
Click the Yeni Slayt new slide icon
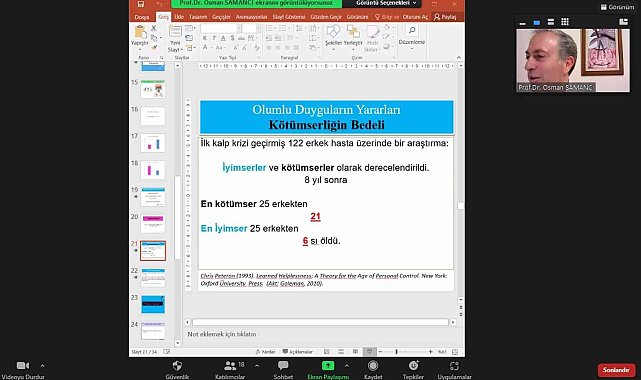(175, 32)
